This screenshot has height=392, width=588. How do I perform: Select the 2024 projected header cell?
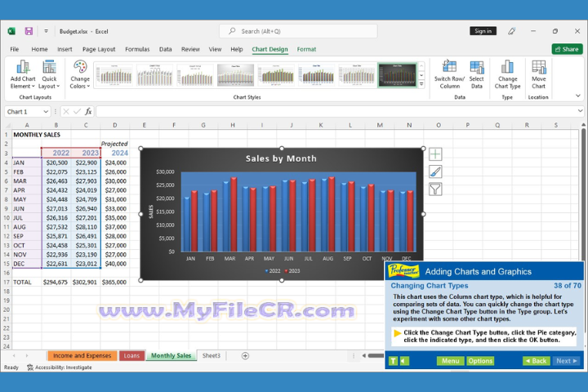pyautogui.click(x=115, y=153)
